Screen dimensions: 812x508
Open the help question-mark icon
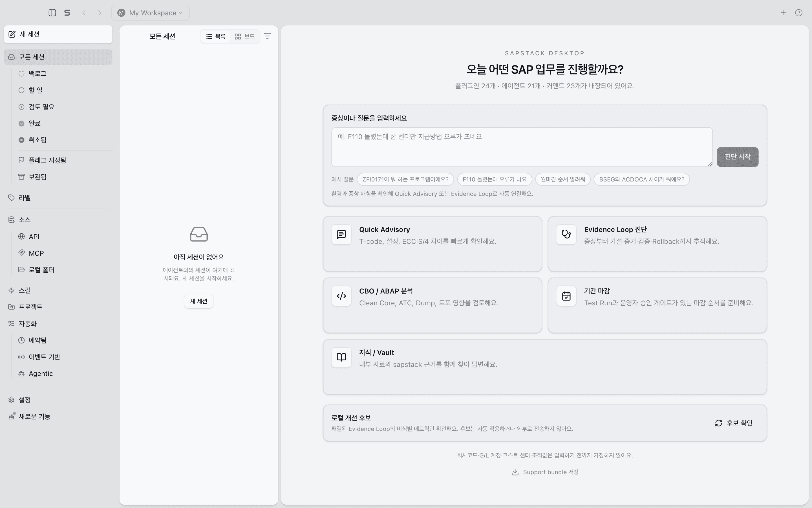798,13
